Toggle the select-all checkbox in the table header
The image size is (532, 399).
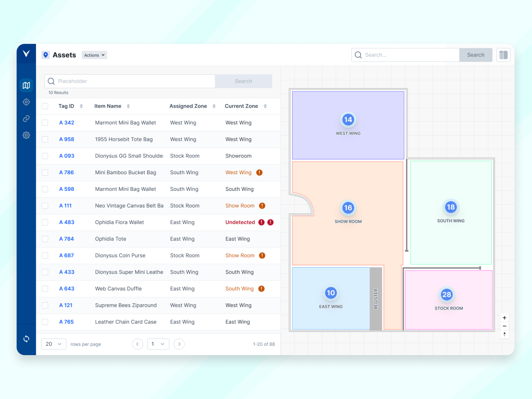pyautogui.click(x=45, y=106)
